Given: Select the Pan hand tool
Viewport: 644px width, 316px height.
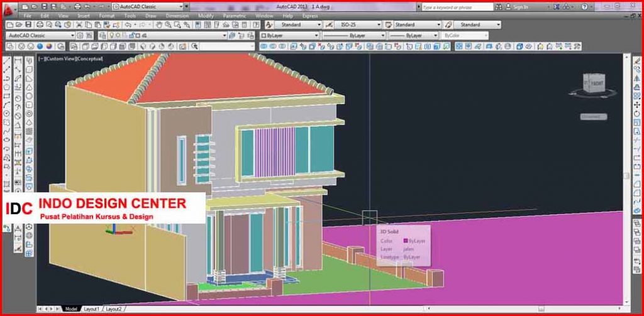Looking at the screenshot, I should click(159, 25).
